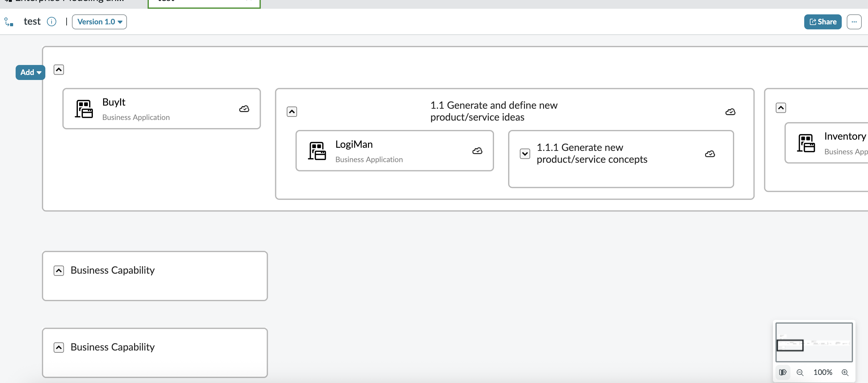Viewport: 868px width, 383px height.
Task: Click cloud icon on 1.1.1 Generate new concepts
Action: point(710,154)
